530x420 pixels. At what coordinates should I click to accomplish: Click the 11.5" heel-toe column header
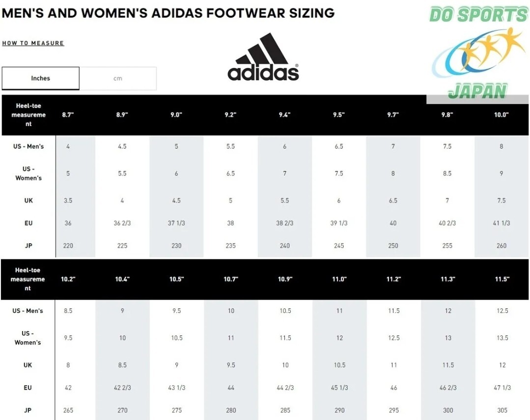click(x=502, y=279)
